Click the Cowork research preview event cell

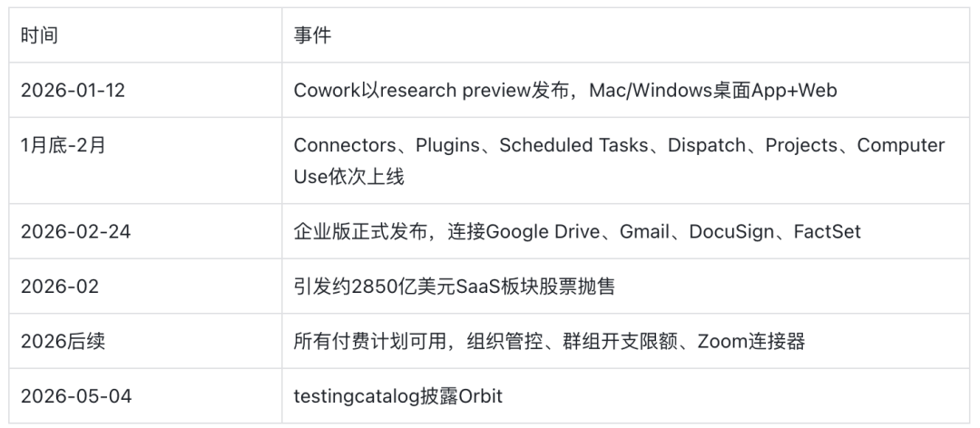[625, 90]
